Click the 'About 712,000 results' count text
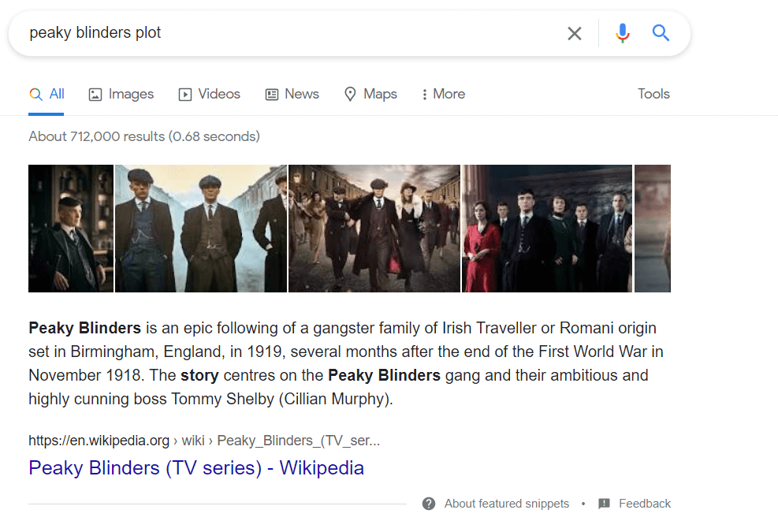Image resolution: width=778 pixels, height=532 pixels. pos(144,136)
